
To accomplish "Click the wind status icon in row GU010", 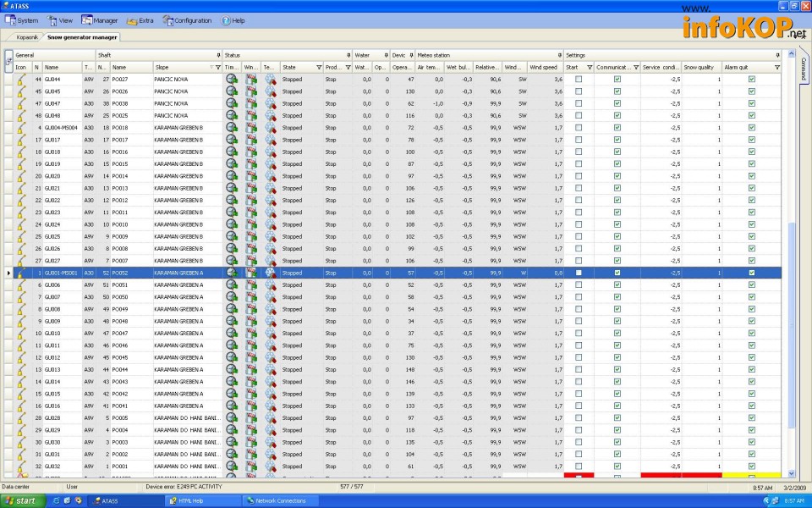I will [251, 333].
